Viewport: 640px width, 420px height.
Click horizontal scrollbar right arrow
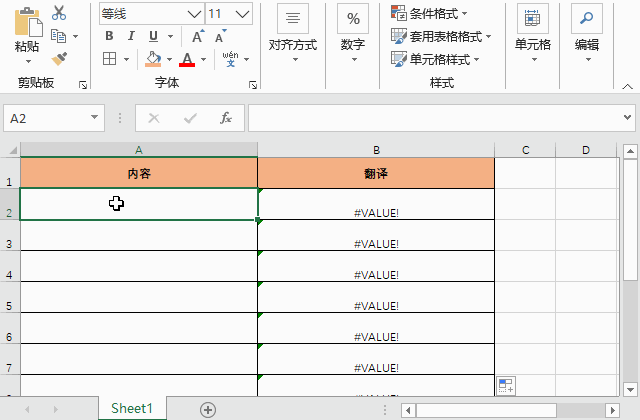(612, 410)
